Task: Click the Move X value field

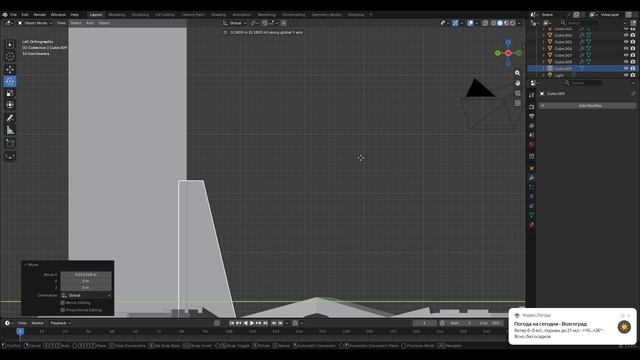Action: coord(86,275)
